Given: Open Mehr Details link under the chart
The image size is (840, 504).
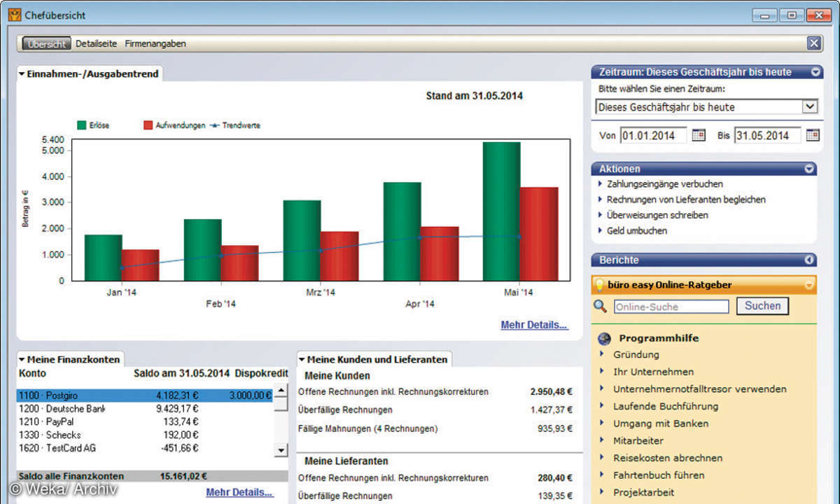Looking at the screenshot, I should pos(534,325).
